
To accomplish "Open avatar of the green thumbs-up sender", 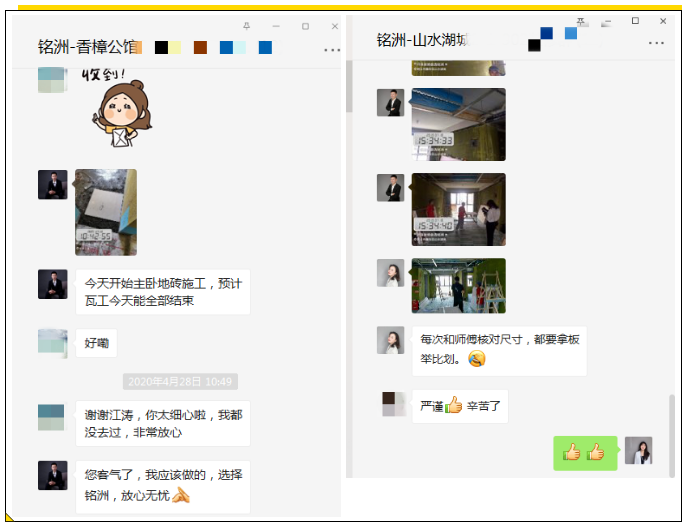I will [638, 451].
